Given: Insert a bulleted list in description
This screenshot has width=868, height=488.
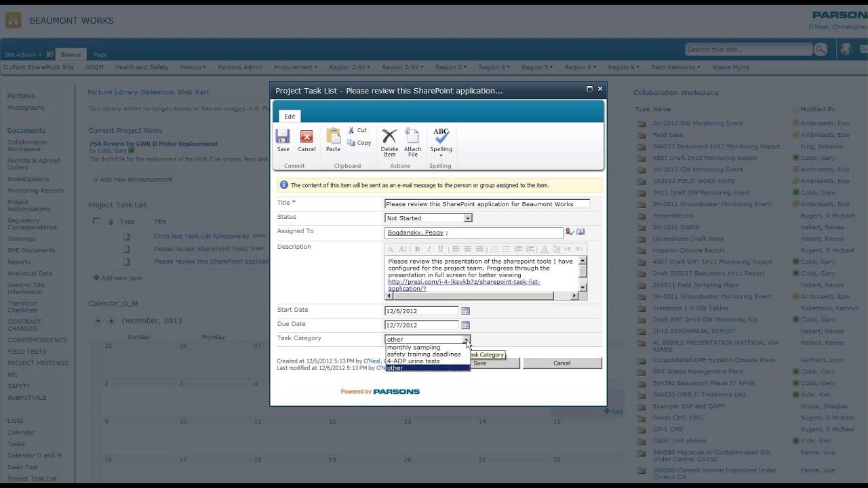Looking at the screenshot, I should click(506, 249).
